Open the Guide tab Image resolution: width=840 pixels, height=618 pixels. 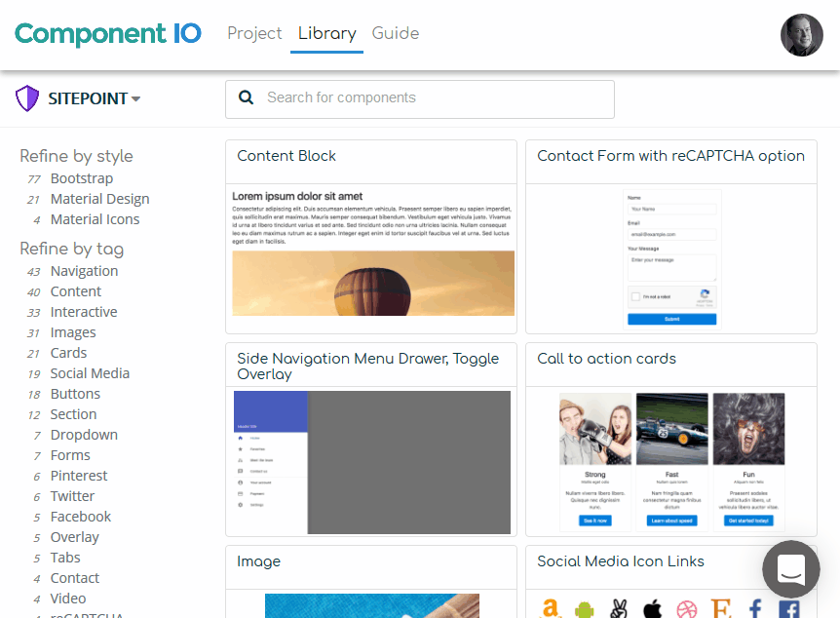396,33
